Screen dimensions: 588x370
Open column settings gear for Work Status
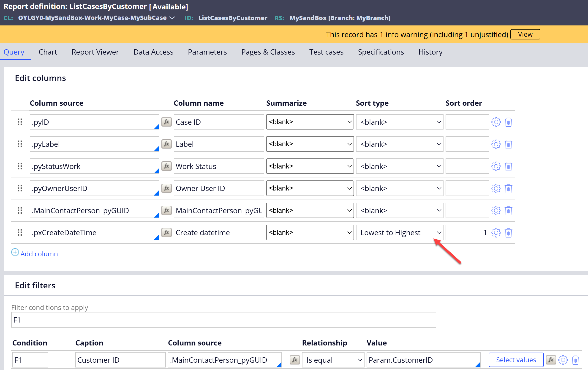coord(496,166)
